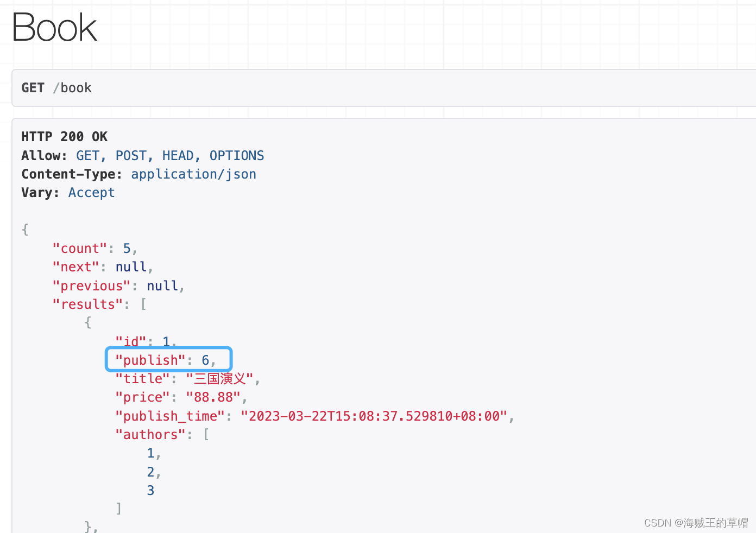
Task: Click the Book page heading
Action: (54, 27)
